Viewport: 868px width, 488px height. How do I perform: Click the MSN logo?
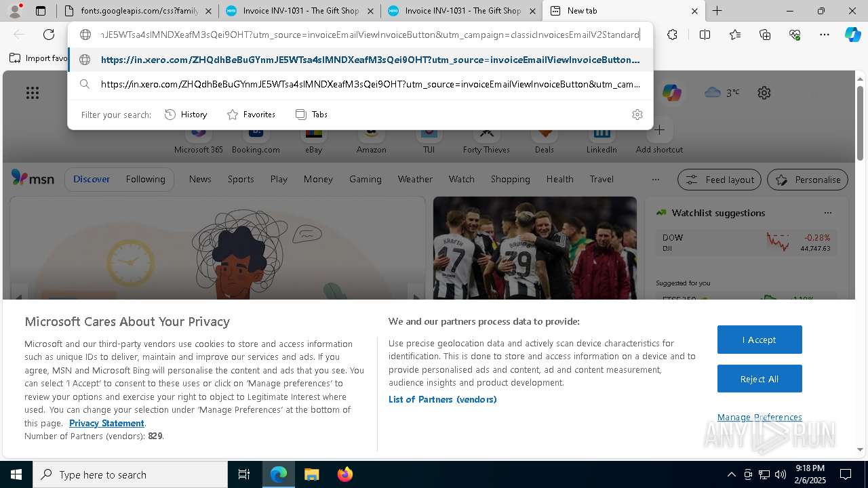tap(33, 178)
